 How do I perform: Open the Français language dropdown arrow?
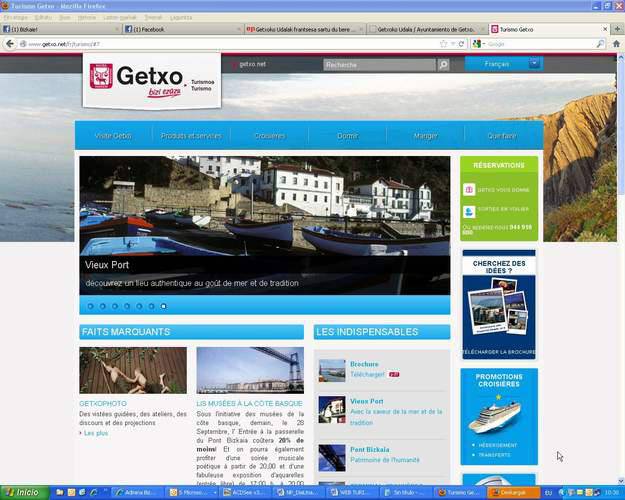point(534,63)
